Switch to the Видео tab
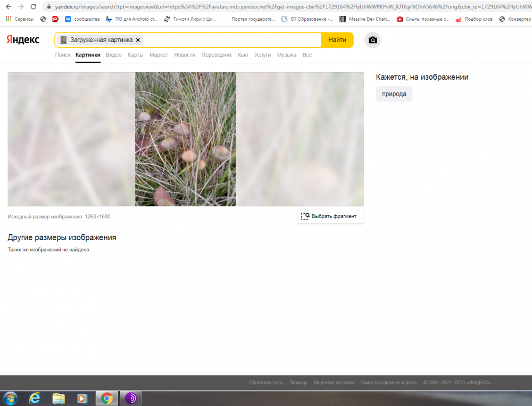The image size is (532, 406). (x=114, y=55)
